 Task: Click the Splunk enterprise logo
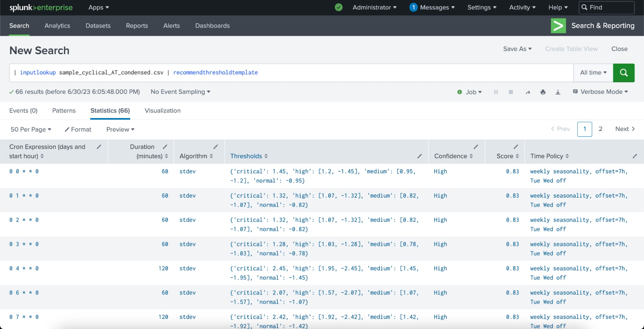coord(41,7)
